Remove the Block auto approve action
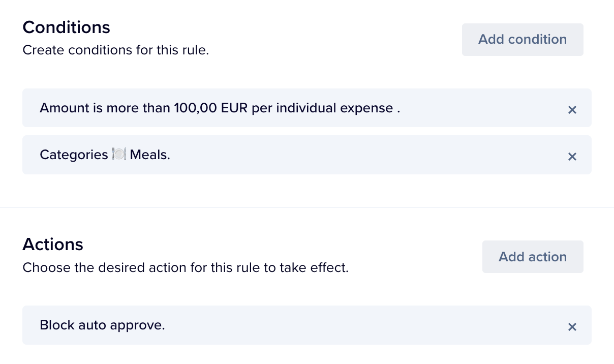This screenshot has height=364, width=614. point(572,327)
